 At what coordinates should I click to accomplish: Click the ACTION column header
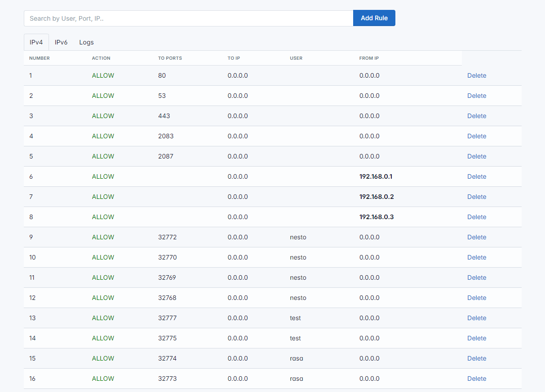coord(101,58)
